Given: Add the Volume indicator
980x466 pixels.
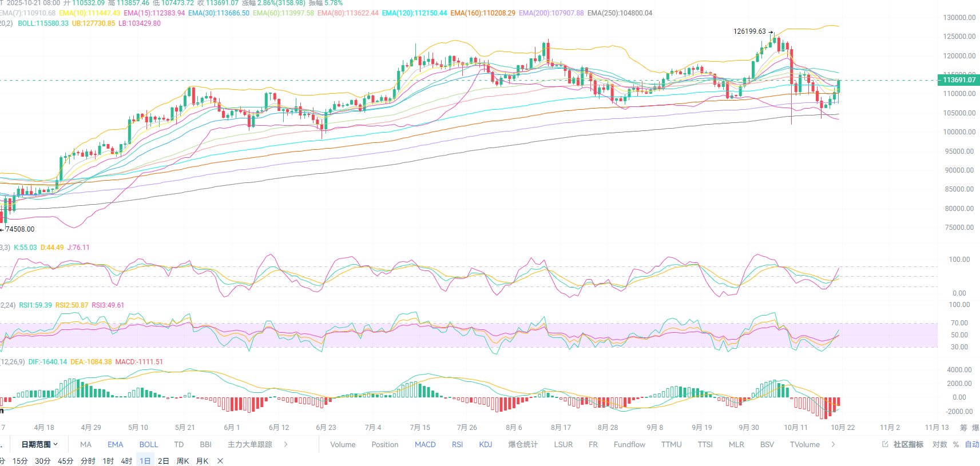Looking at the screenshot, I should point(343,444).
